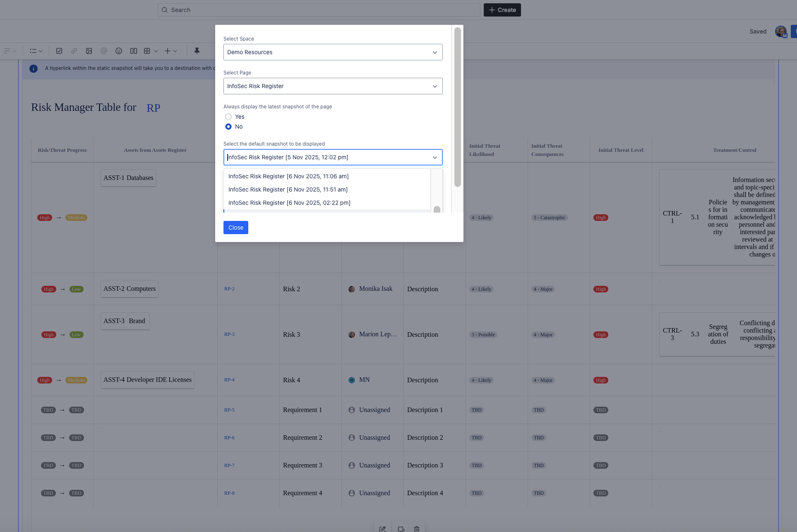Open the emoji picker icon
The height and width of the screenshot is (532, 797).
pos(119,51)
